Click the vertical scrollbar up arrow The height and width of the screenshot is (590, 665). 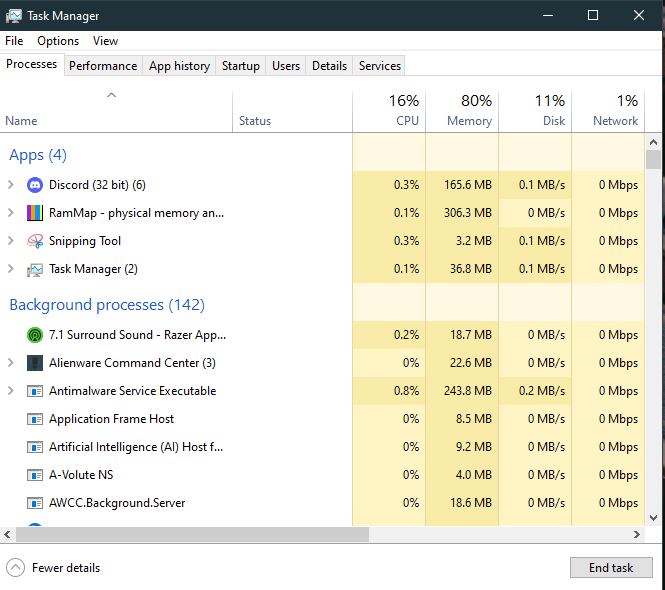(x=654, y=143)
